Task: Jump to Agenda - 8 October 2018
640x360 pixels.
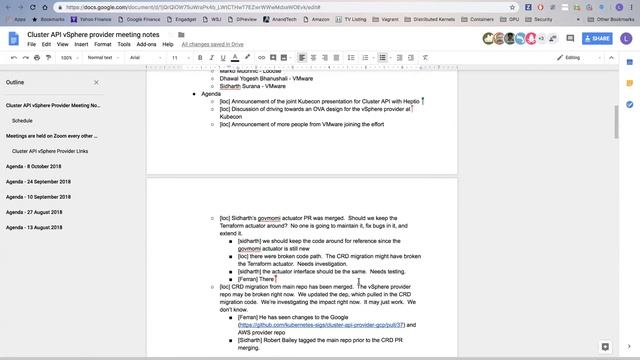Action: point(33,167)
